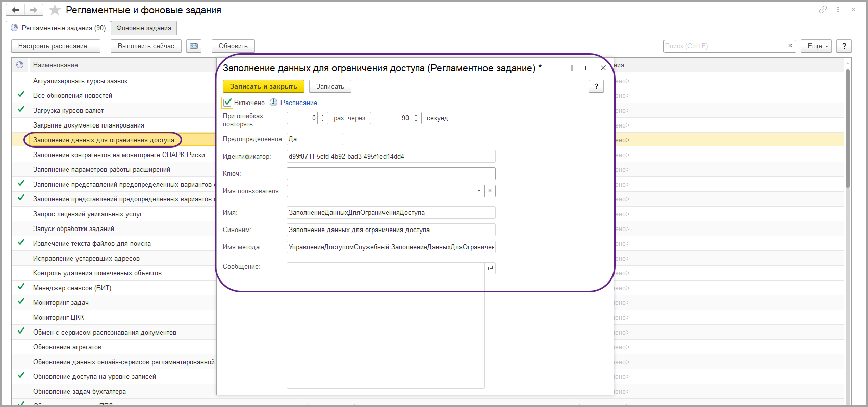The width and height of the screenshot is (868, 407).
Task: Increase the retry count stepper
Action: click(x=323, y=115)
